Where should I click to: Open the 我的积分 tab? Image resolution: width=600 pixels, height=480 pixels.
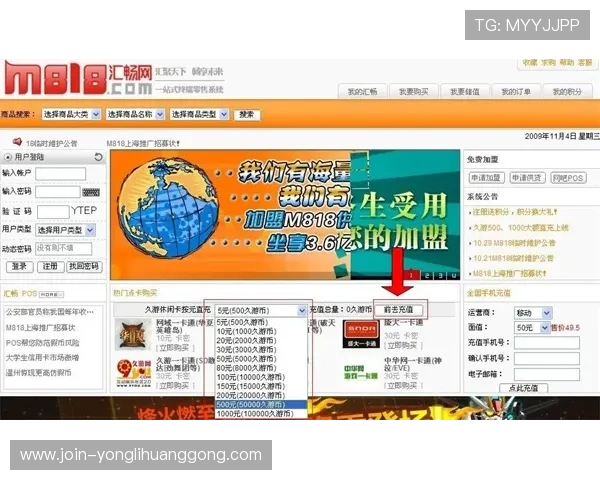[x=567, y=92]
